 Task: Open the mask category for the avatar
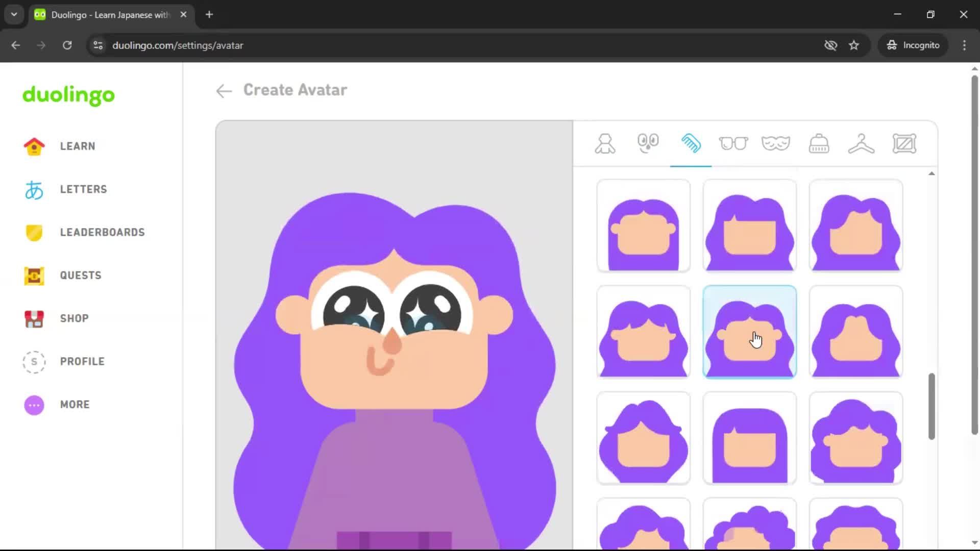tap(776, 143)
